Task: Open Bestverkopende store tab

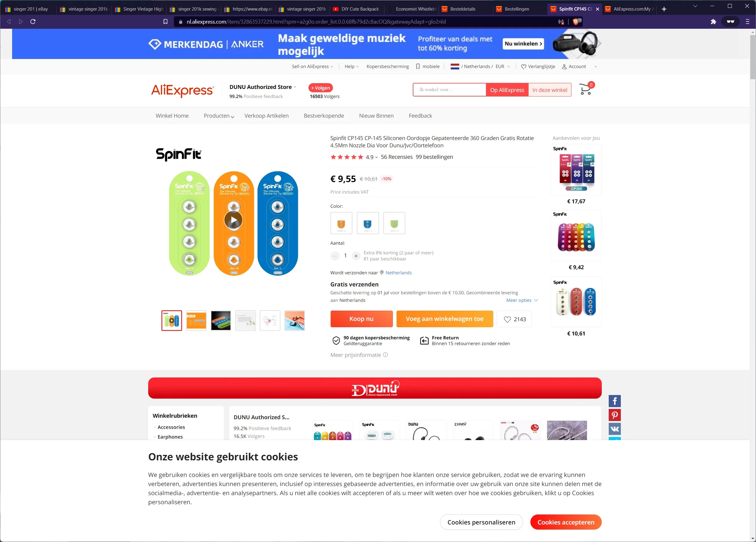Action: [324, 116]
